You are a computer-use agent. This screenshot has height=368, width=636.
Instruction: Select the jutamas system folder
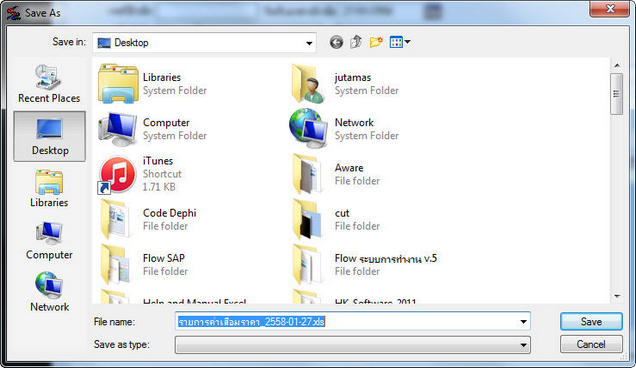click(x=345, y=84)
